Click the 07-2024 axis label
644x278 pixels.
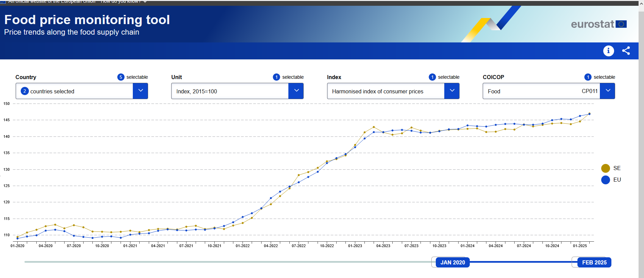tap(524, 246)
